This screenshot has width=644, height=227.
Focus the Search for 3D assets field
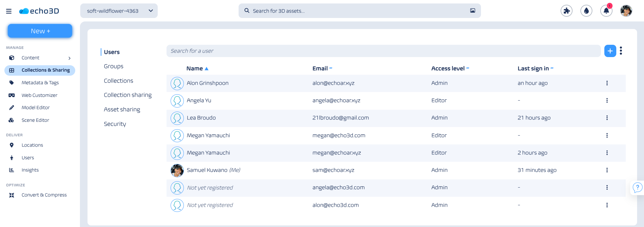pyautogui.click(x=359, y=11)
